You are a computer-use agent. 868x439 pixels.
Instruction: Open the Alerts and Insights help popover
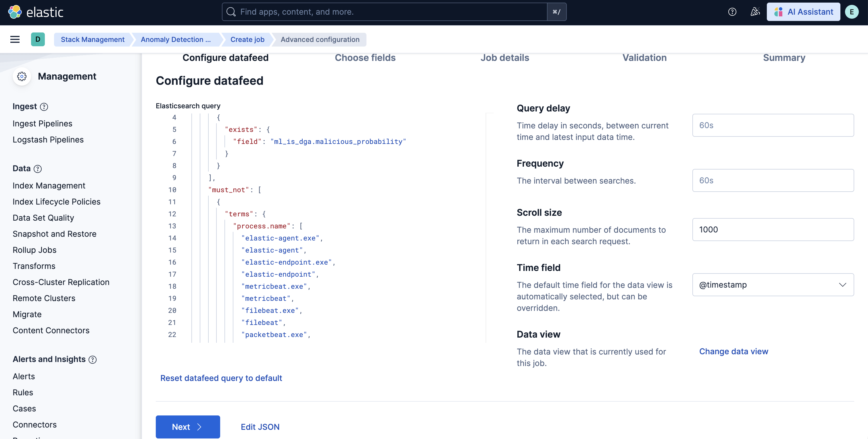pyautogui.click(x=93, y=359)
